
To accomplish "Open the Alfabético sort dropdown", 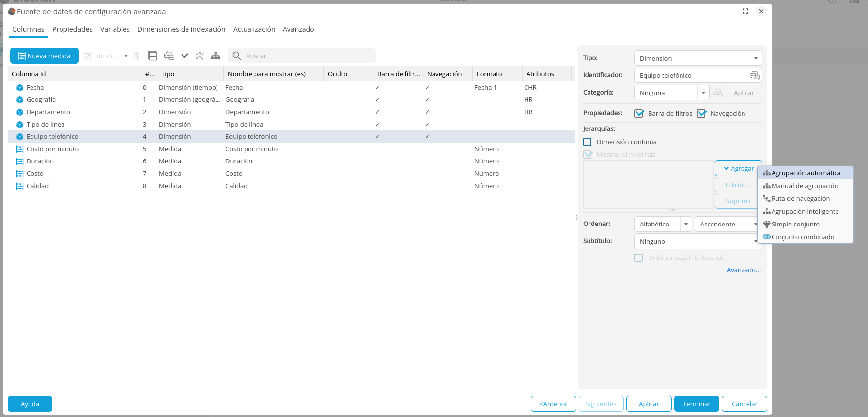I will tap(686, 224).
